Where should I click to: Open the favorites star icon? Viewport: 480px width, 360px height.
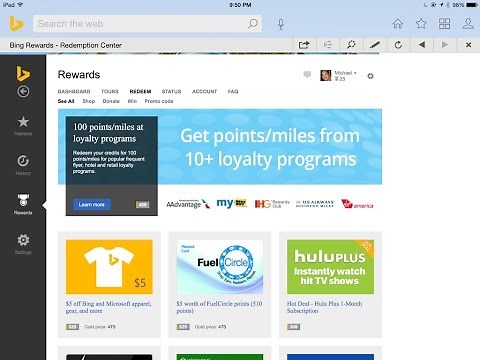tap(421, 24)
